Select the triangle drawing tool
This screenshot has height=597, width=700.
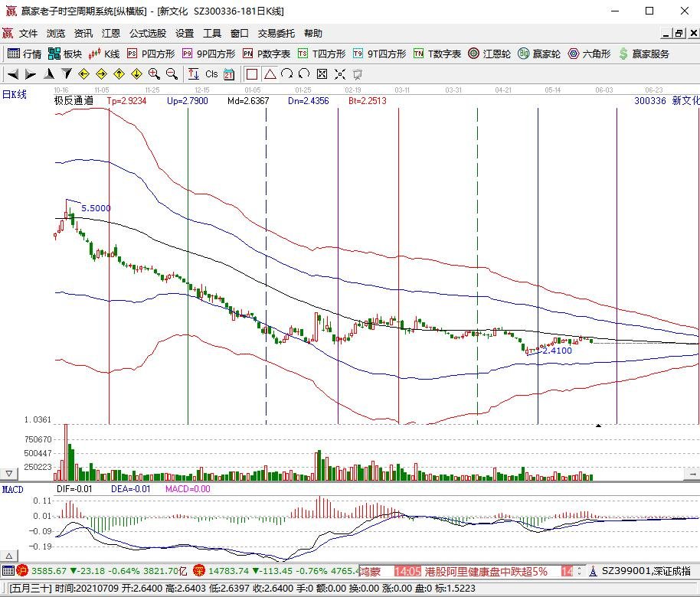pos(270,74)
